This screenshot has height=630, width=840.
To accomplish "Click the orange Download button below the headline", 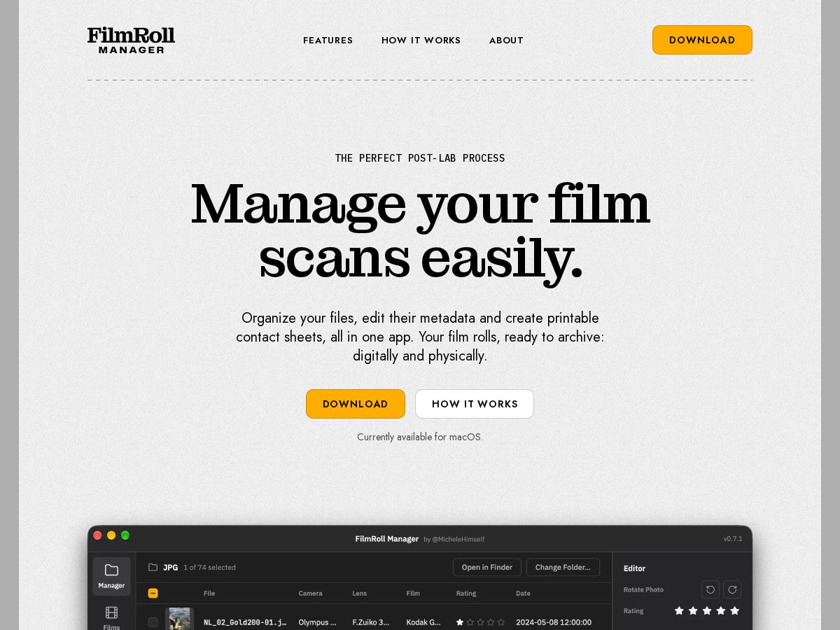I will [356, 404].
